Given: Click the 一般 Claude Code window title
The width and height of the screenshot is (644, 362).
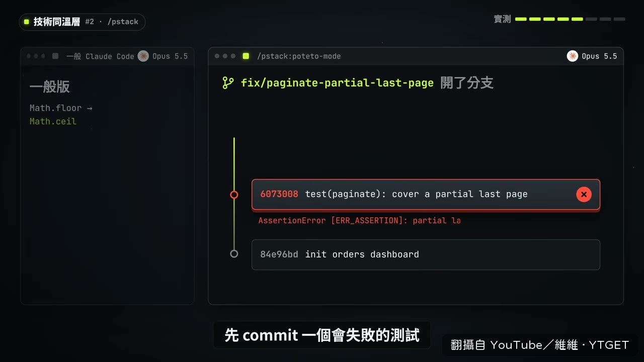Looking at the screenshot, I should [100, 56].
